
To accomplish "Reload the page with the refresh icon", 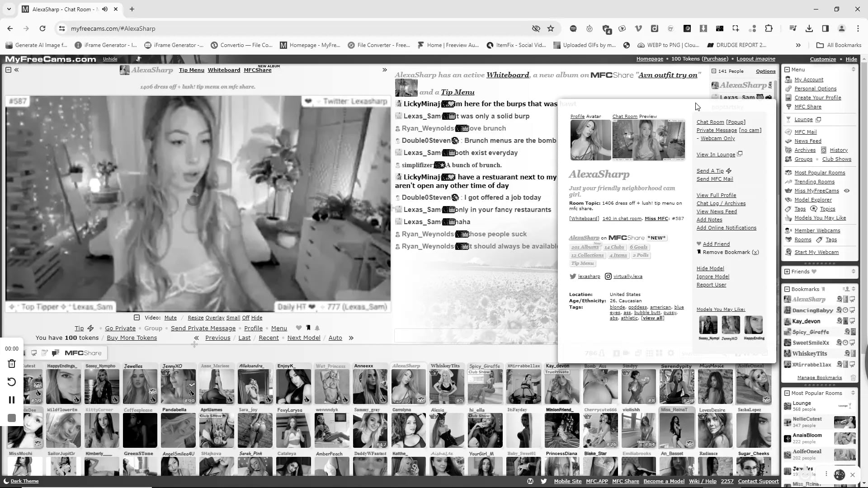I will click(42, 28).
